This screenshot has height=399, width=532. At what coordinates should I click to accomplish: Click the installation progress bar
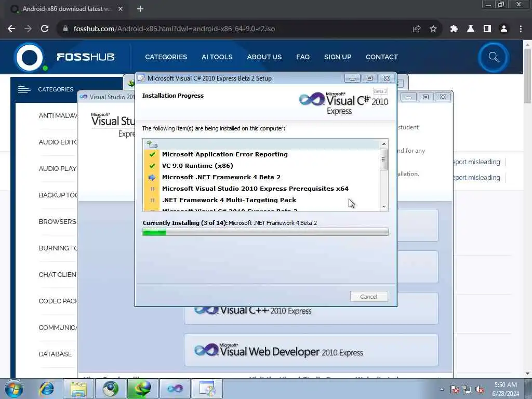(x=265, y=232)
